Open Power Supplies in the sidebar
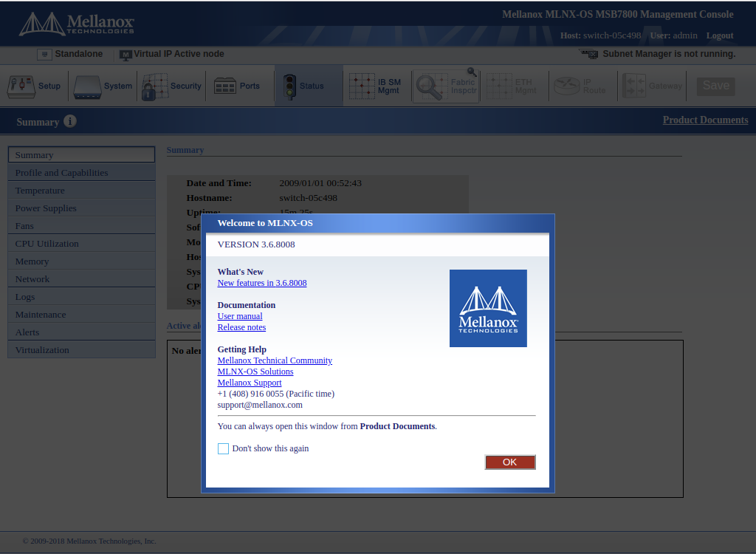The width and height of the screenshot is (756, 554). point(81,208)
